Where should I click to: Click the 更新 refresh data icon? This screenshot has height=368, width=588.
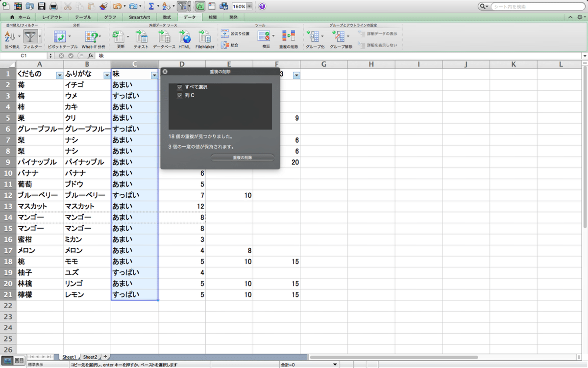(118, 36)
